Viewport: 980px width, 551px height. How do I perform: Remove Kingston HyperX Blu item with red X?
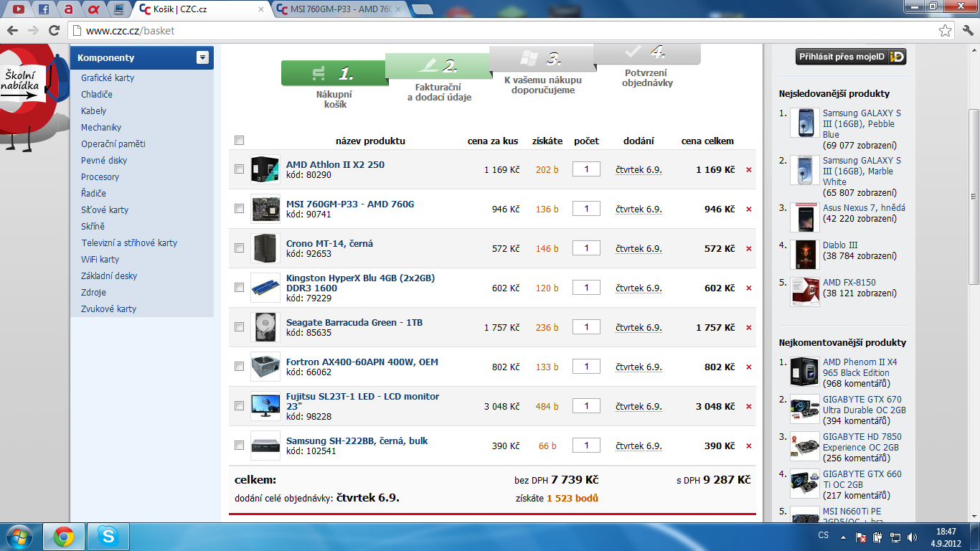tap(749, 288)
